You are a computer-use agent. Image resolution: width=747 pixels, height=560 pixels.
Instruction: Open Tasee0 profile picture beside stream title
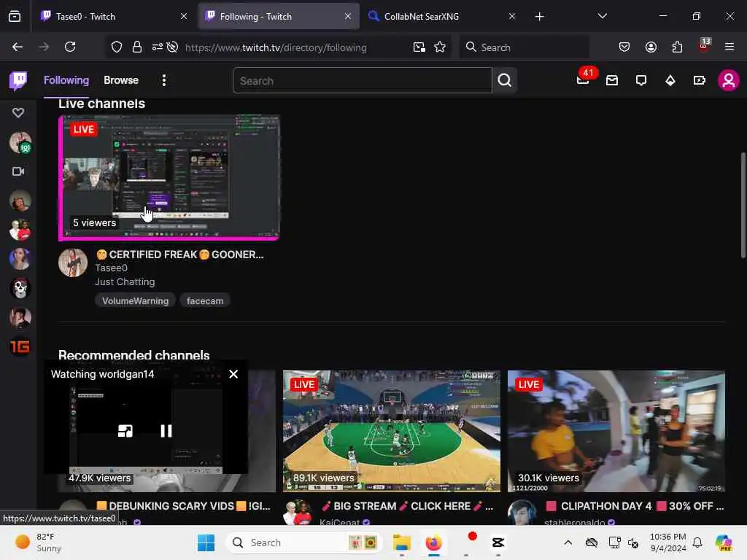coord(73,262)
